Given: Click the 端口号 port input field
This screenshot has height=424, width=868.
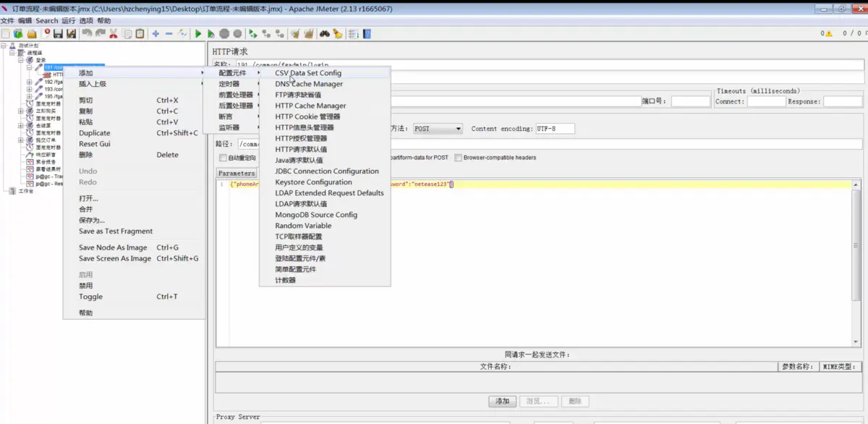Looking at the screenshot, I should (691, 101).
